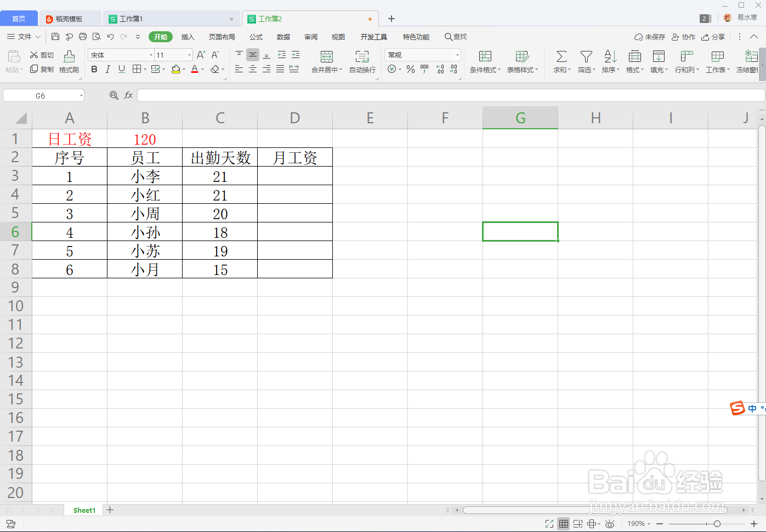766x532 pixels.
Task: Click the Cut (剪切) button
Action: click(42, 55)
